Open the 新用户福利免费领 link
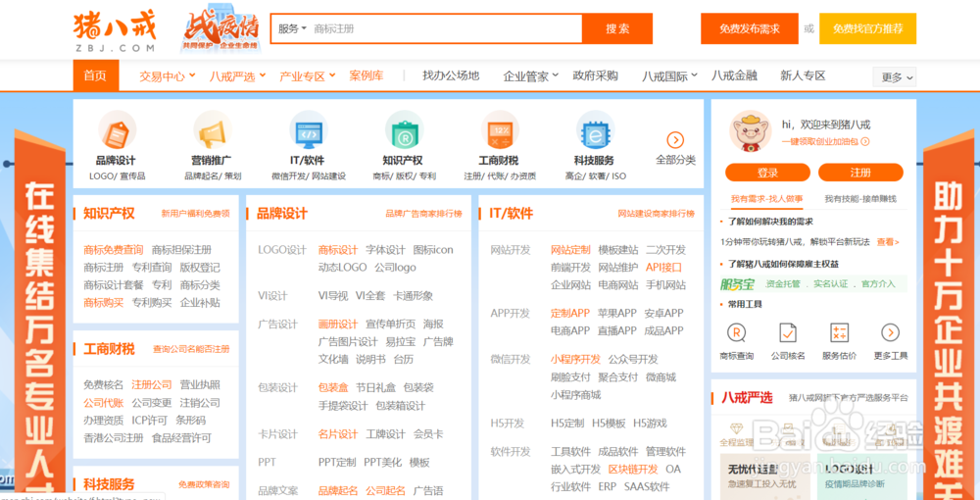This screenshot has width=980, height=500. (x=196, y=213)
